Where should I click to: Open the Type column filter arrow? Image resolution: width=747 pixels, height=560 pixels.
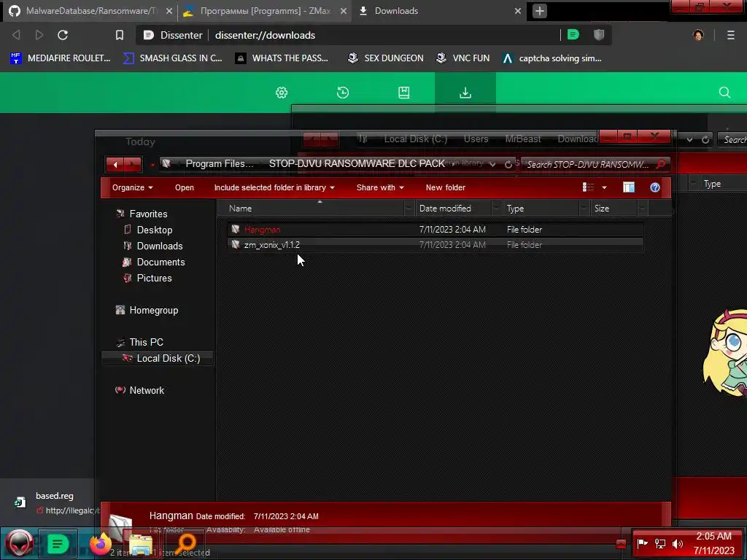tap(583, 209)
